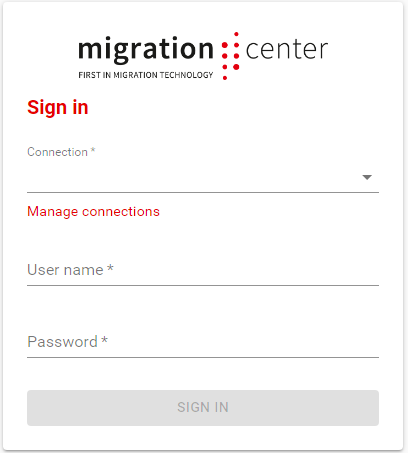Click the User name placeholder label
The height and width of the screenshot is (454, 408).
click(x=65, y=270)
